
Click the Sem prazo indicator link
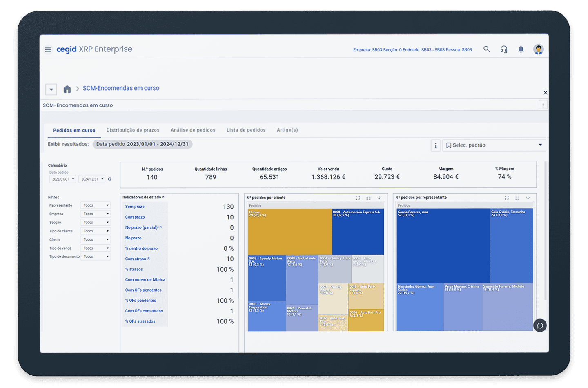tap(135, 207)
